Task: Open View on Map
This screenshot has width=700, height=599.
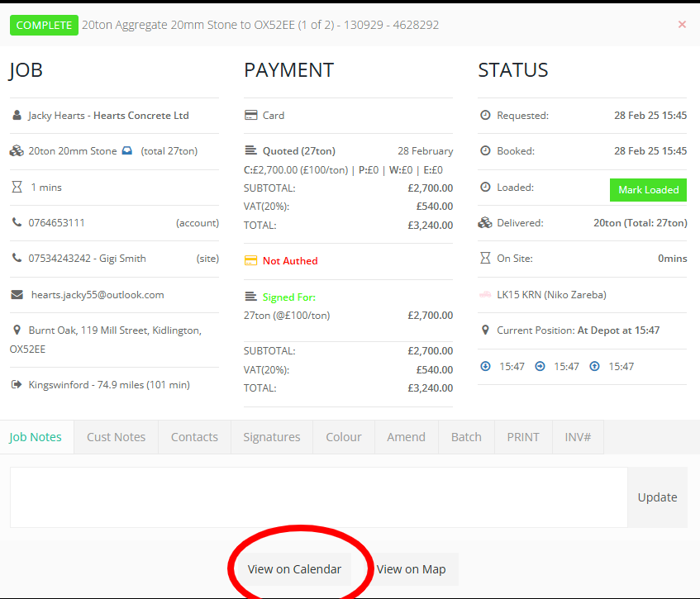Action: [411, 569]
